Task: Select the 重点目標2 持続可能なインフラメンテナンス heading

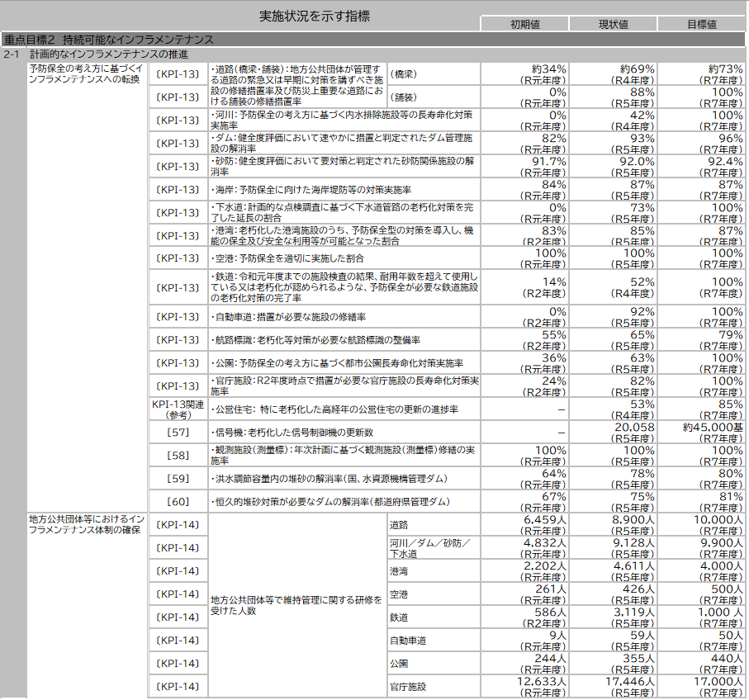Action: pyautogui.click(x=109, y=40)
